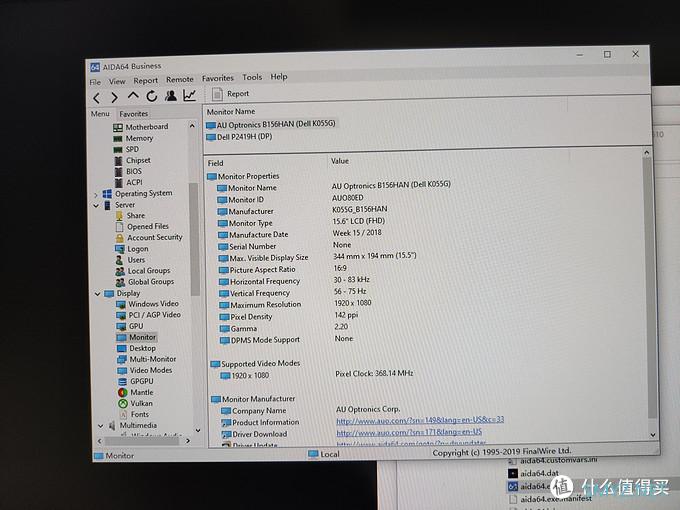Click aida64.dat in the background file window
Image resolution: width=680 pixels, height=510 pixels.
click(x=539, y=473)
